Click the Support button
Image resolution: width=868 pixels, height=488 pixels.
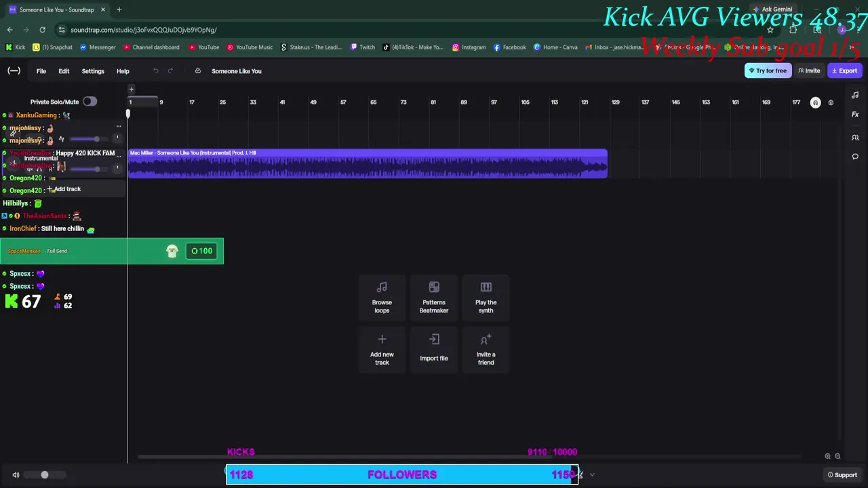[842, 475]
